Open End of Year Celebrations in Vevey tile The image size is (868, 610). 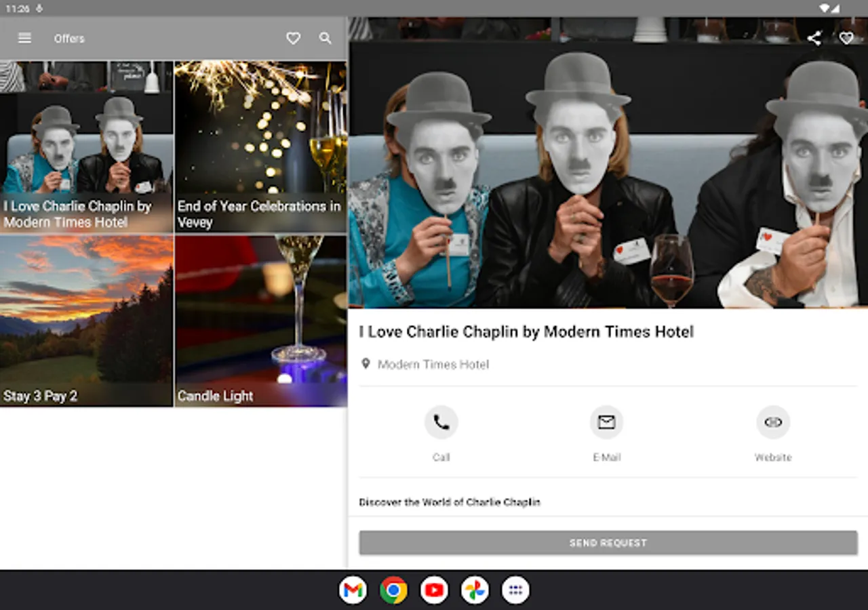[x=261, y=147]
